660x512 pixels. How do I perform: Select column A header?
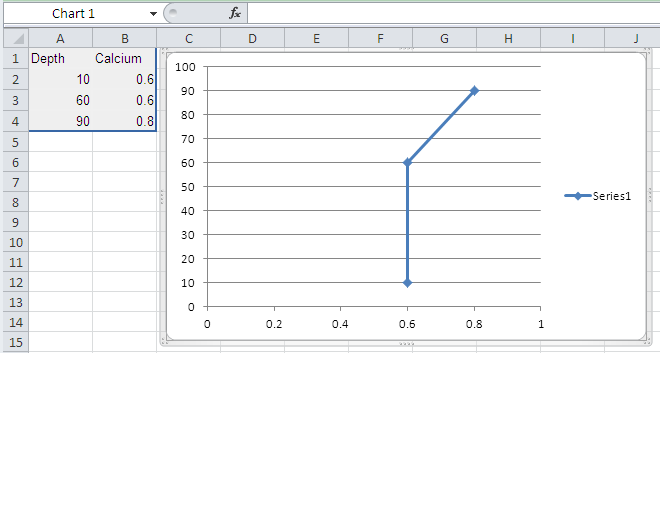(60, 38)
